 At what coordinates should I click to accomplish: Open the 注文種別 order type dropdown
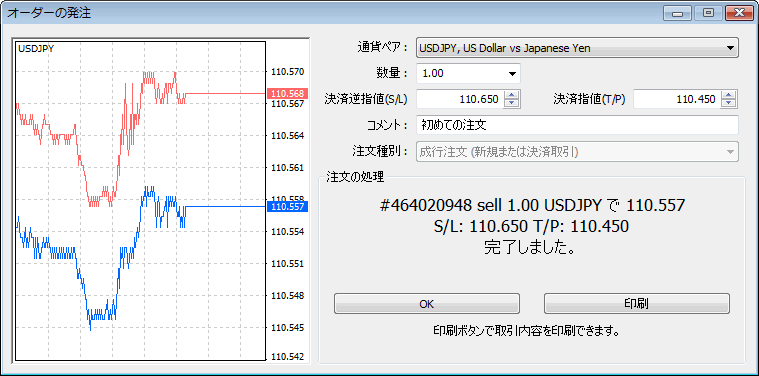point(577,151)
